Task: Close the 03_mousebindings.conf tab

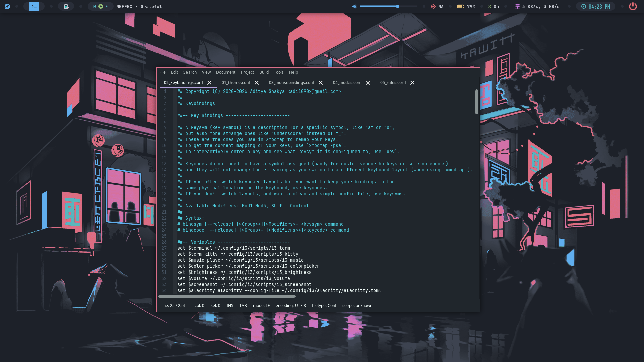Action: tap(321, 83)
